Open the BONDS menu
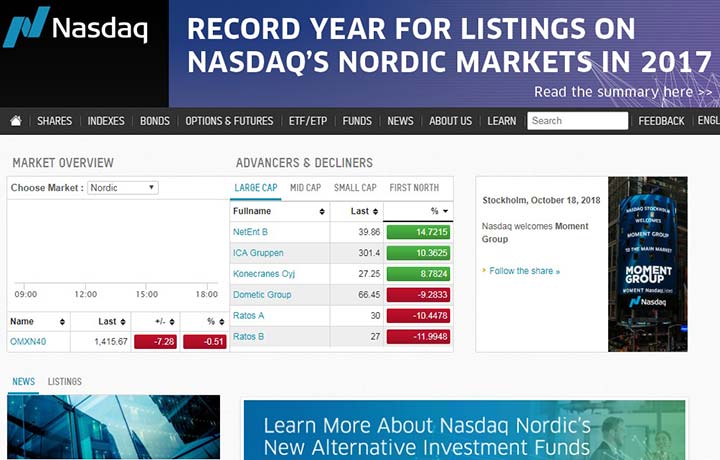Screen dimensions: 720x460 click(x=155, y=121)
